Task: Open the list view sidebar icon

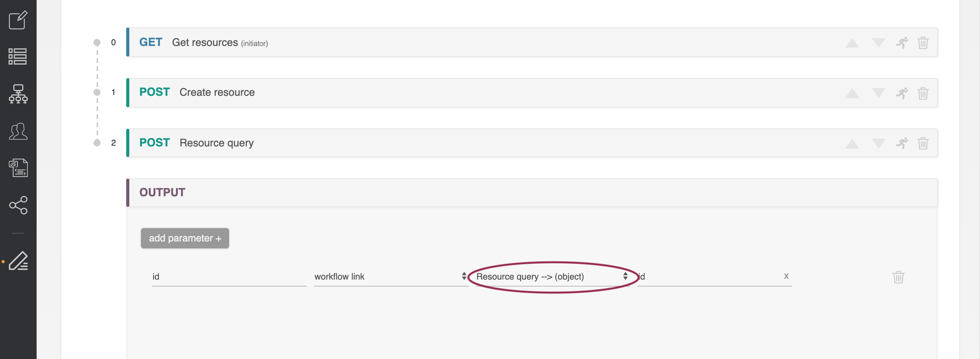Action: coord(18,56)
